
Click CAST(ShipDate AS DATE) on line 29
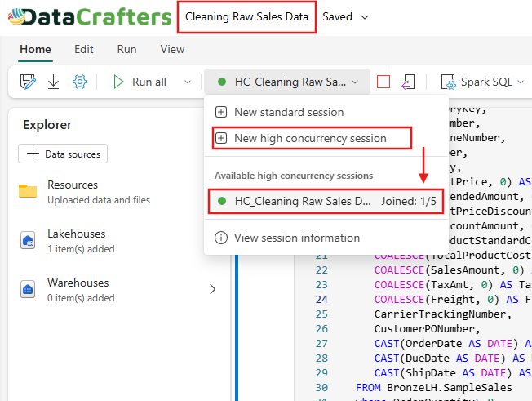click(443, 372)
